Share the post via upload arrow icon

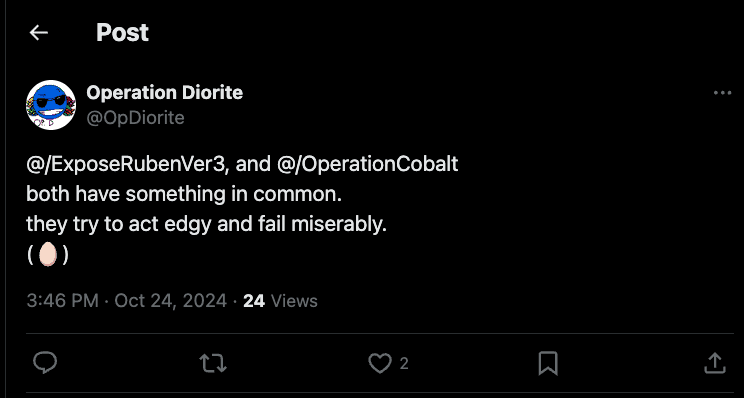click(715, 363)
